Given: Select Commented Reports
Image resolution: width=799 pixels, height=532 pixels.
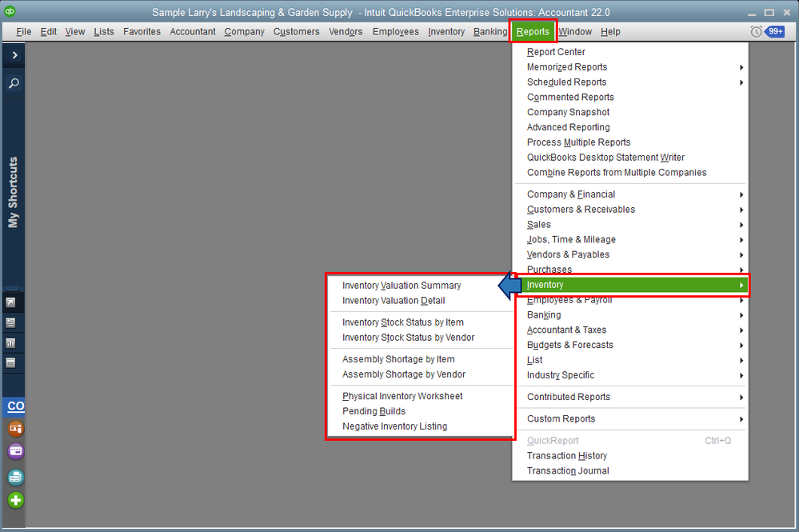Looking at the screenshot, I should [x=630, y=98].
